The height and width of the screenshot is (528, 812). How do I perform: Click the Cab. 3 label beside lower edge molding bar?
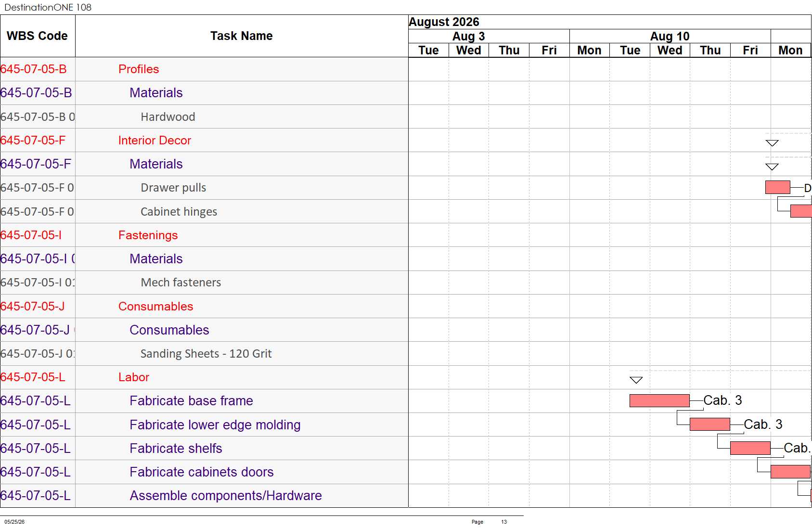[x=763, y=424]
